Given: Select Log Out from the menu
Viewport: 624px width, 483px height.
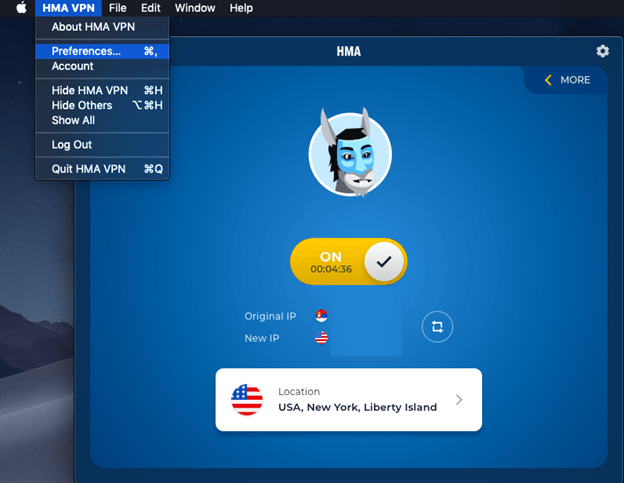Looking at the screenshot, I should [102, 144].
